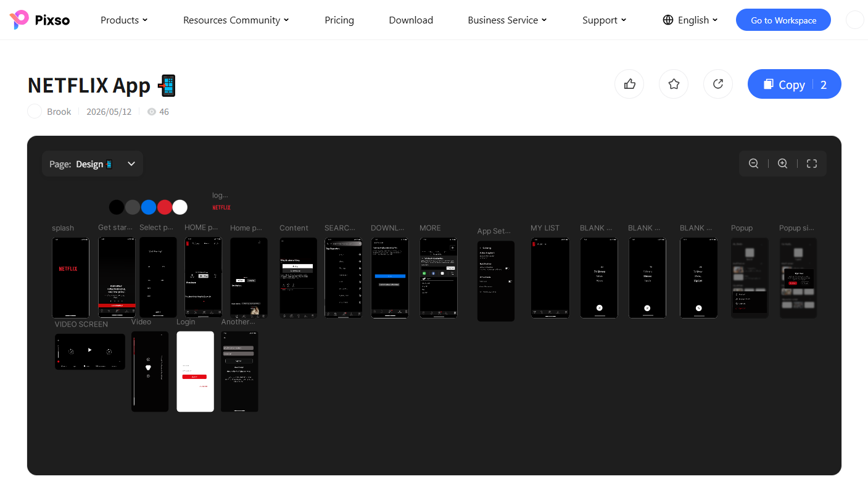
Task: Pick the dark gray color swatch
Action: [x=133, y=207]
